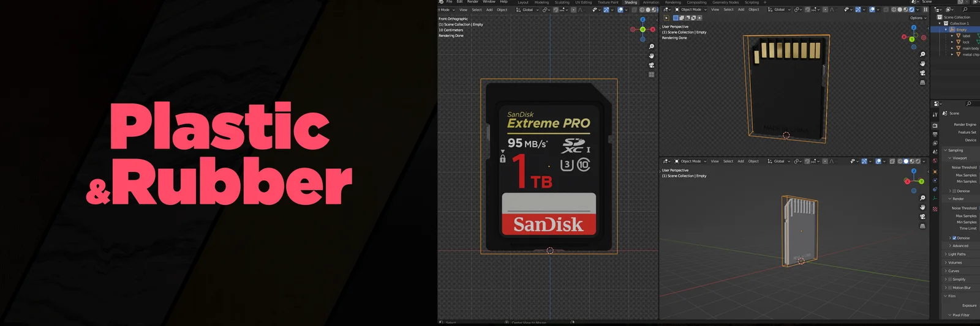The width and height of the screenshot is (980, 326).
Task: Click the pan hand icon in top-right viewport
Action: pyautogui.click(x=922, y=64)
